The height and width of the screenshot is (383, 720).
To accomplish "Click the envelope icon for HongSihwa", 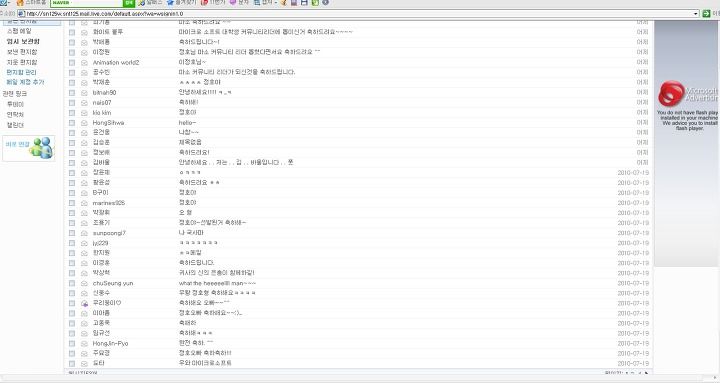I will tap(84, 123).
